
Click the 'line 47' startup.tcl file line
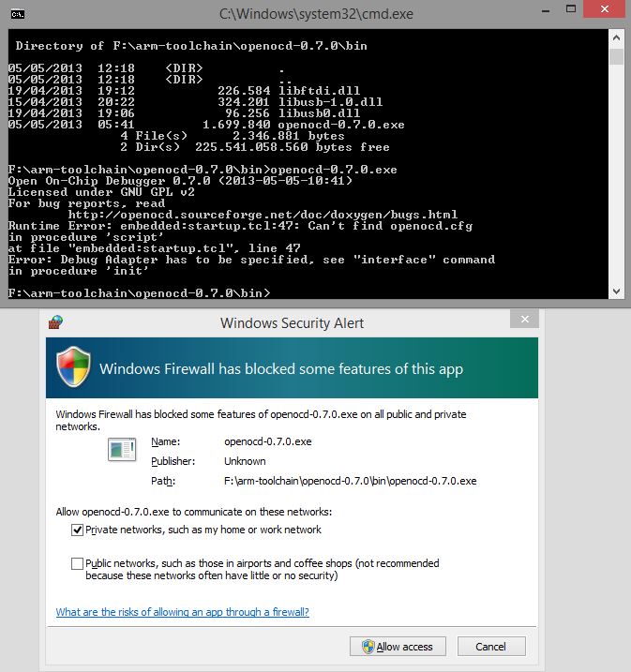tap(155, 248)
